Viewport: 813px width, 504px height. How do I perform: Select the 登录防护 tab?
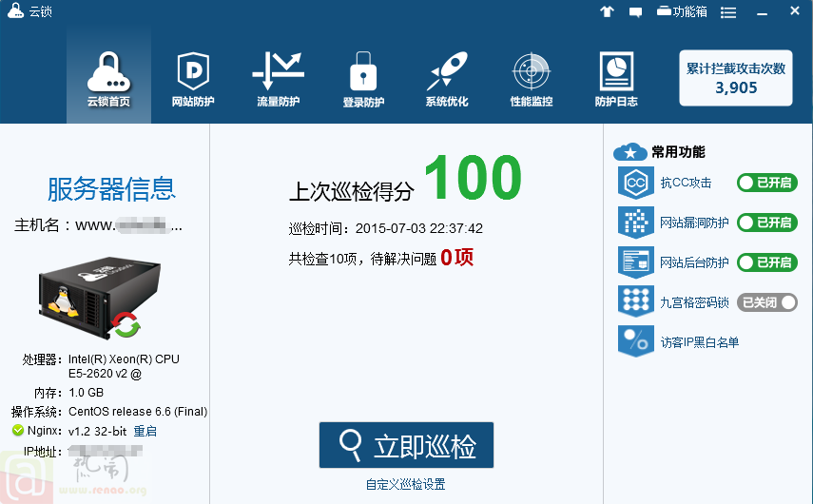click(363, 77)
